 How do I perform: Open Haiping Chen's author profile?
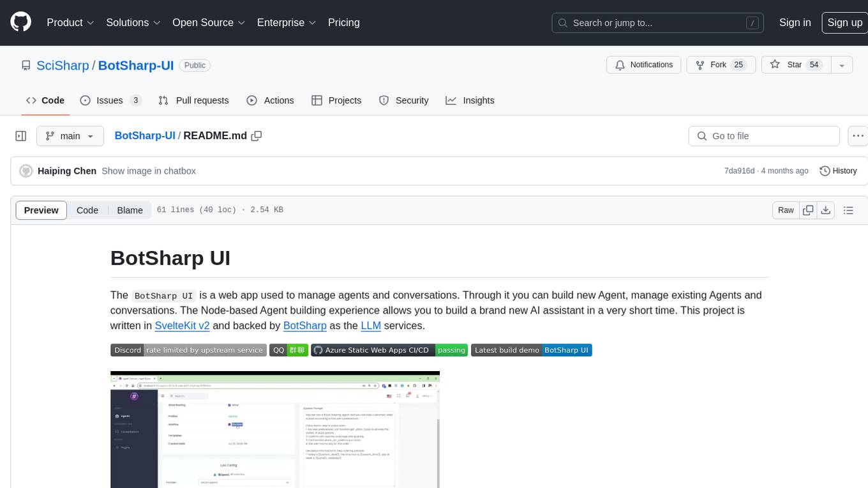click(67, 171)
